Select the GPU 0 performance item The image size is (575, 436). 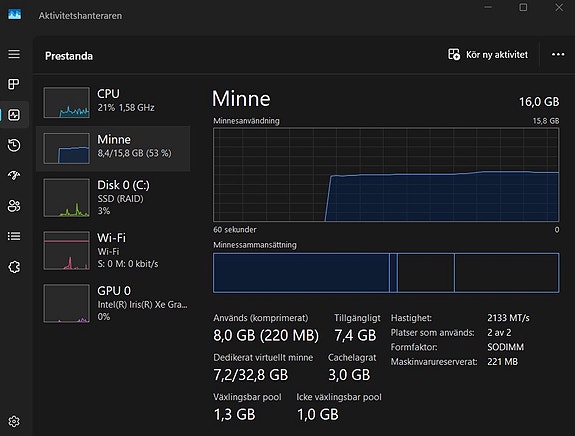pyautogui.click(x=113, y=303)
